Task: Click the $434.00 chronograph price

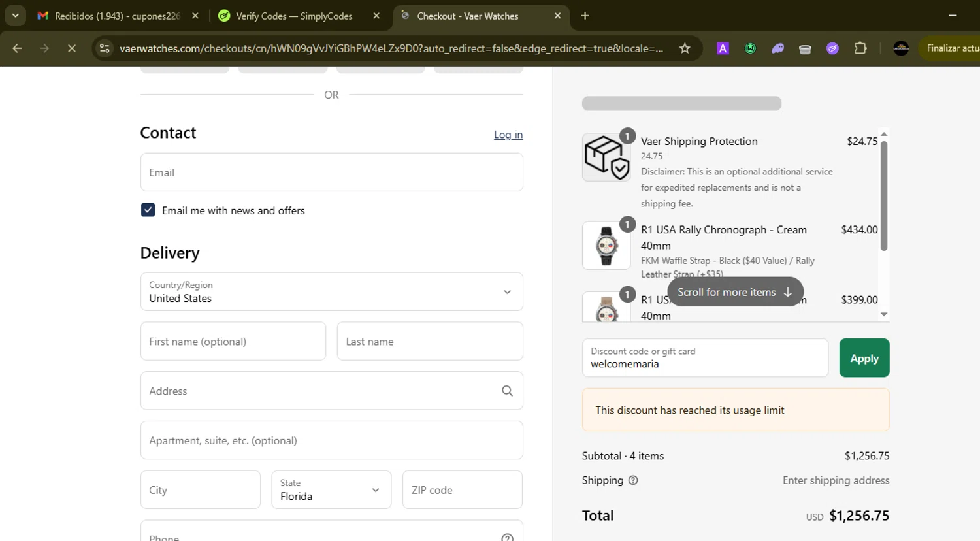Action: click(x=860, y=229)
